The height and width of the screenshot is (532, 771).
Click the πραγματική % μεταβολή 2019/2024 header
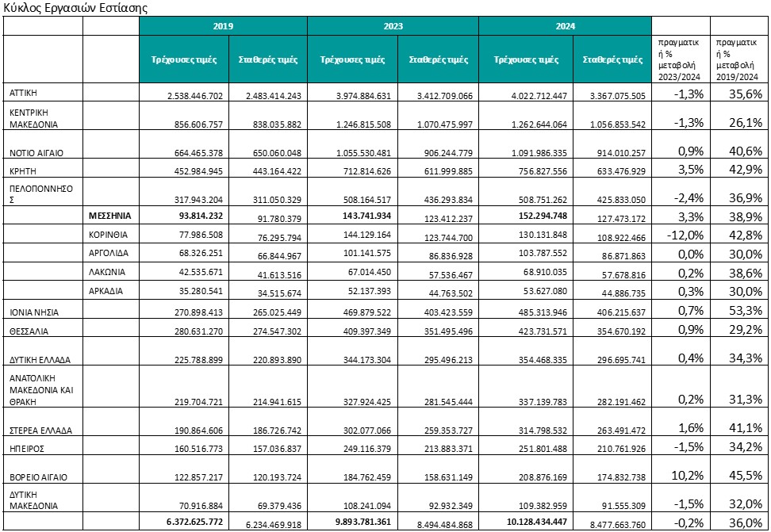click(x=739, y=59)
